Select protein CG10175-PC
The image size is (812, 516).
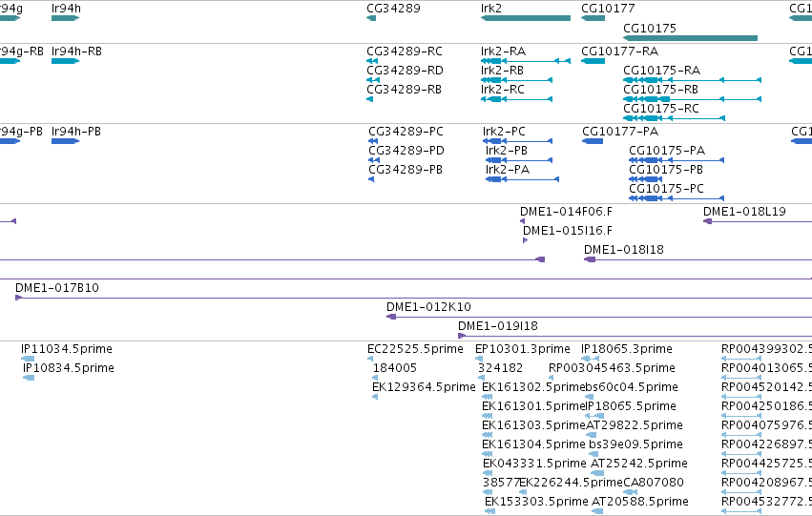pos(677,198)
